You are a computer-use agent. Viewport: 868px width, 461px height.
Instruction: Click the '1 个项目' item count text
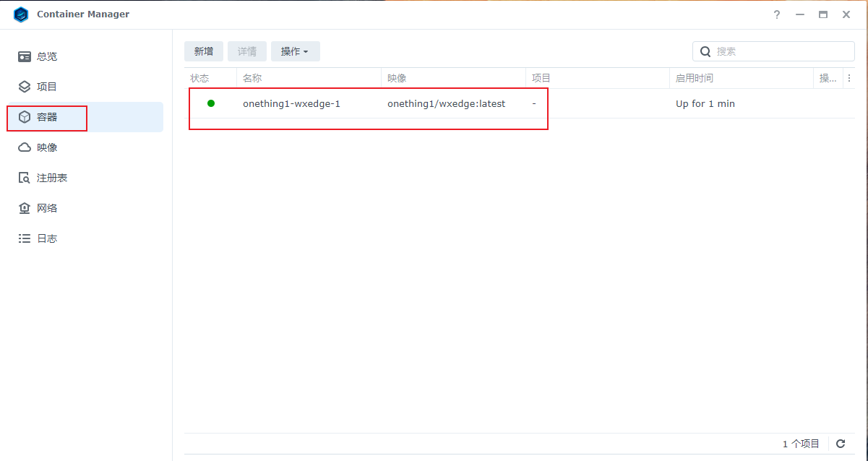tap(801, 444)
